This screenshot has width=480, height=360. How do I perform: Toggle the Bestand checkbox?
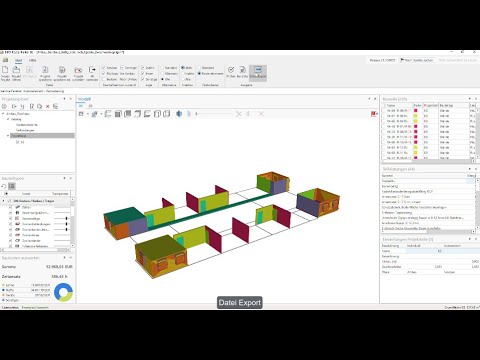(x=104, y=79)
